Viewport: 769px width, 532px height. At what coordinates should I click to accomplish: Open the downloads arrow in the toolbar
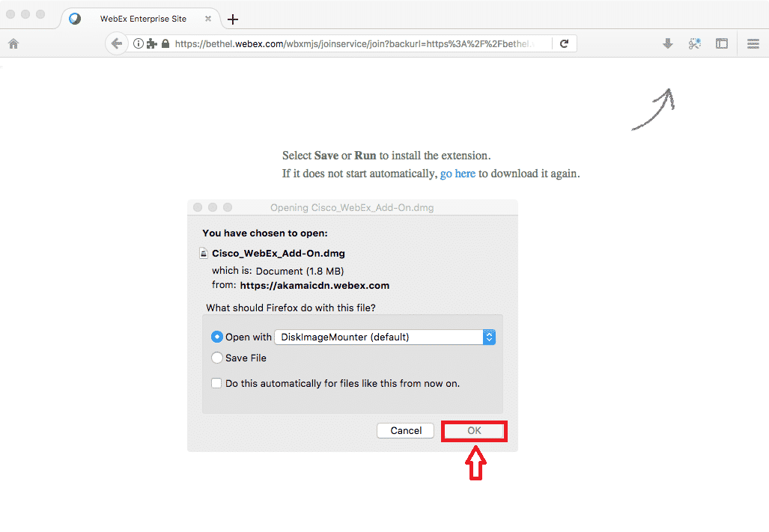pyautogui.click(x=667, y=43)
